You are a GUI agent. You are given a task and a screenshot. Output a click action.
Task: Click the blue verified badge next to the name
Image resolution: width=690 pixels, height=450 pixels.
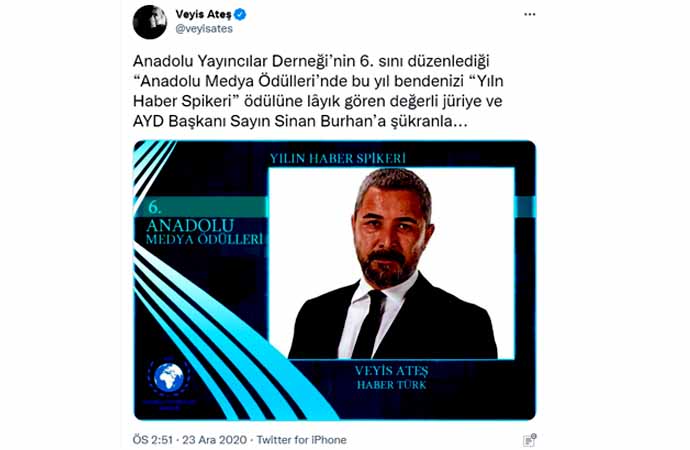click(240, 15)
